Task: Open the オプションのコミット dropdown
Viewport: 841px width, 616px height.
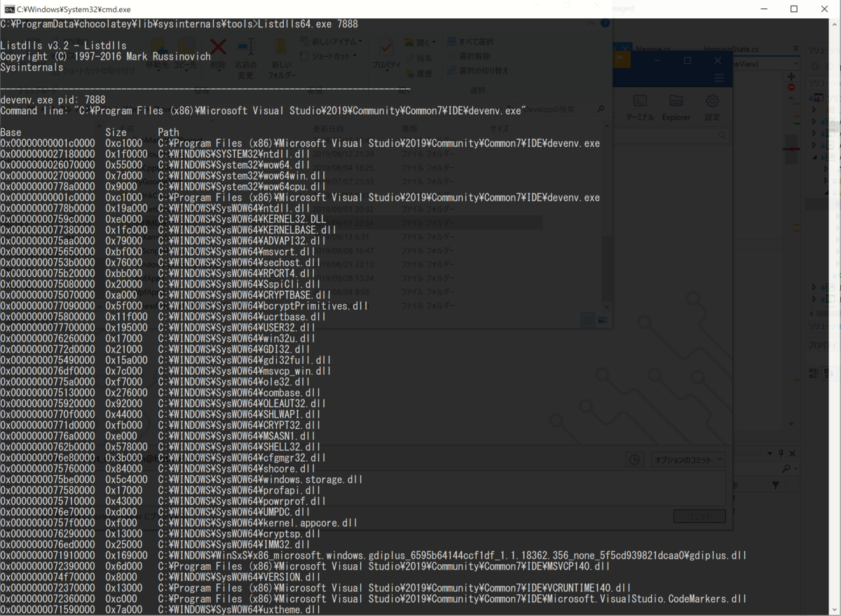Action: [x=688, y=460]
